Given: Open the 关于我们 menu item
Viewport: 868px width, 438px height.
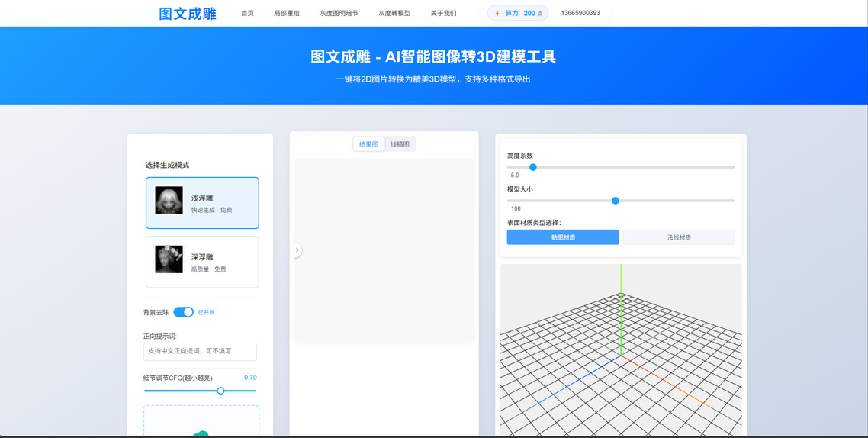Looking at the screenshot, I should point(443,13).
